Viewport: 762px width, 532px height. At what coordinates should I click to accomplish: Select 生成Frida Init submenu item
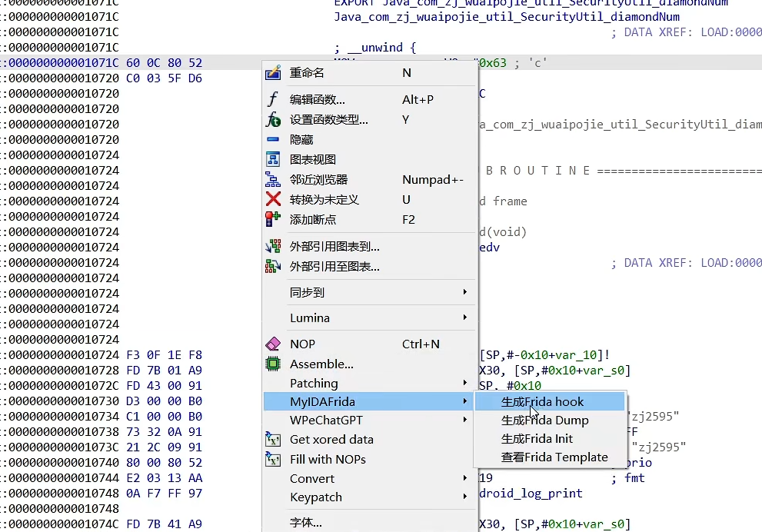click(x=550, y=439)
